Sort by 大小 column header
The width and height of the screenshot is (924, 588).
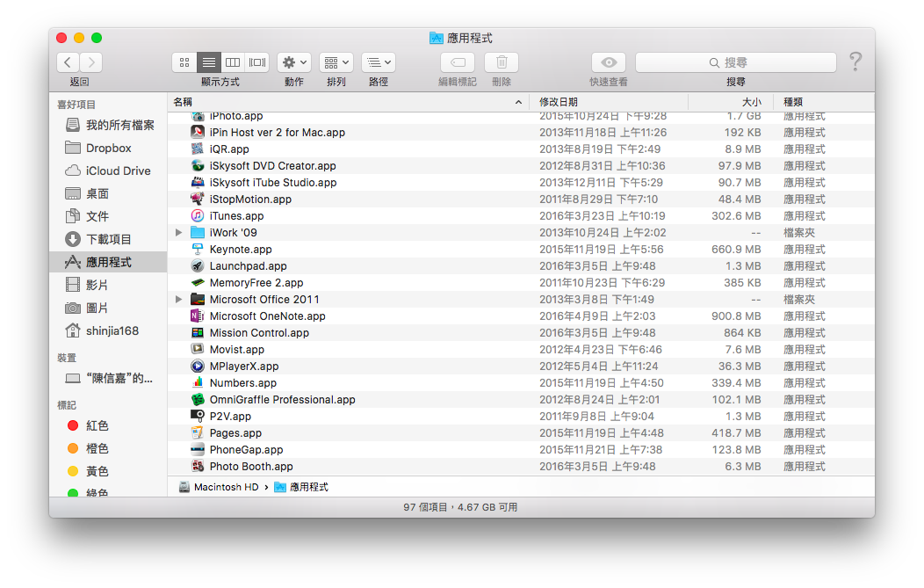pyautogui.click(x=731, y=102)
